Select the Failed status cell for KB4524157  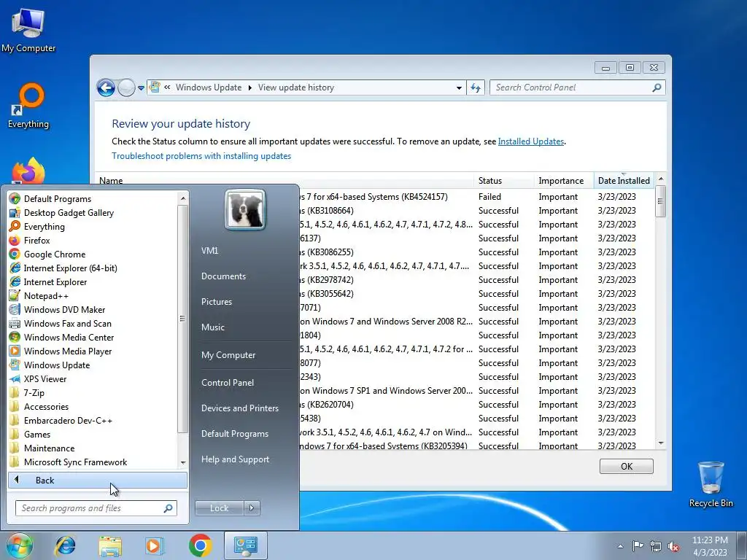coord(489,197)
